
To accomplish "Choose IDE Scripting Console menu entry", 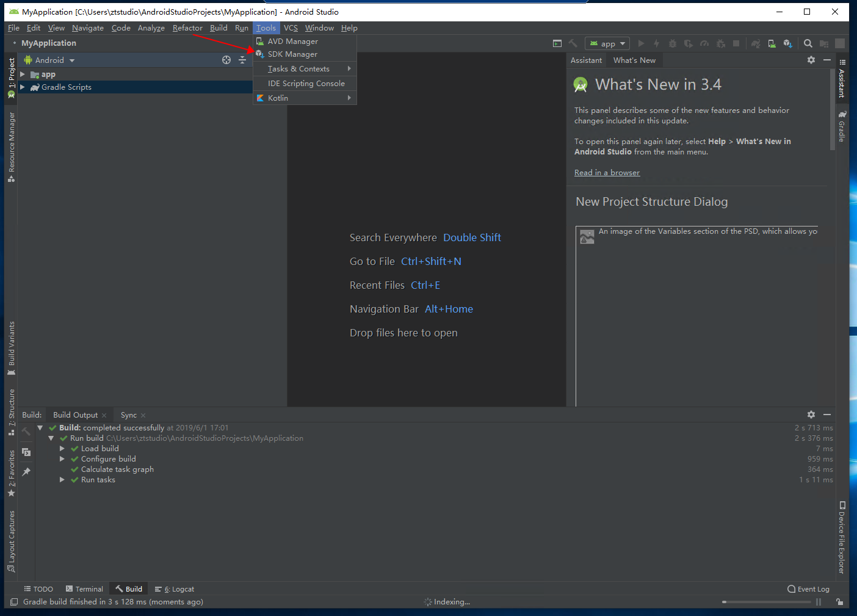I will pos(305,84).
